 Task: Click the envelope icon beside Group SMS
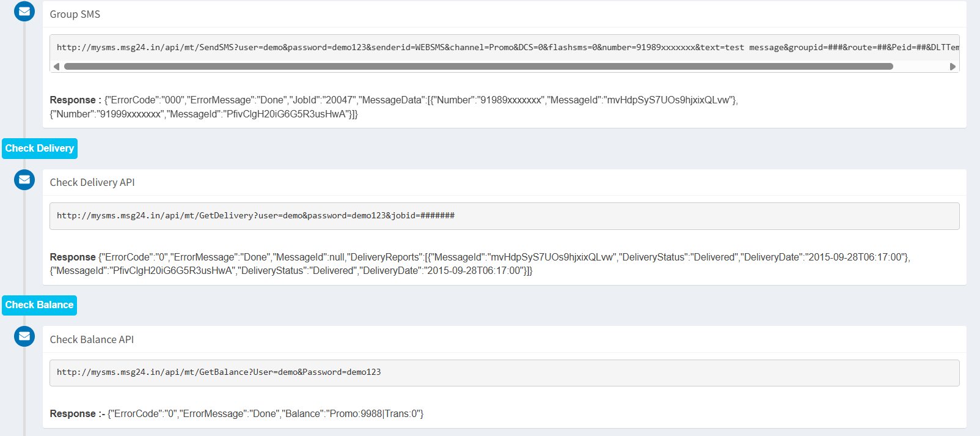click(24, 11)
